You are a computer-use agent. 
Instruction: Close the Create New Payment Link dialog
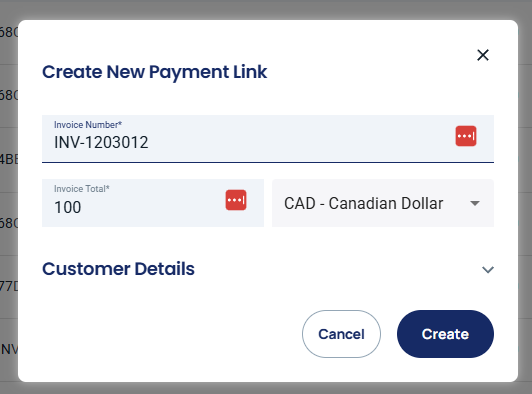(x=483, y=55)
